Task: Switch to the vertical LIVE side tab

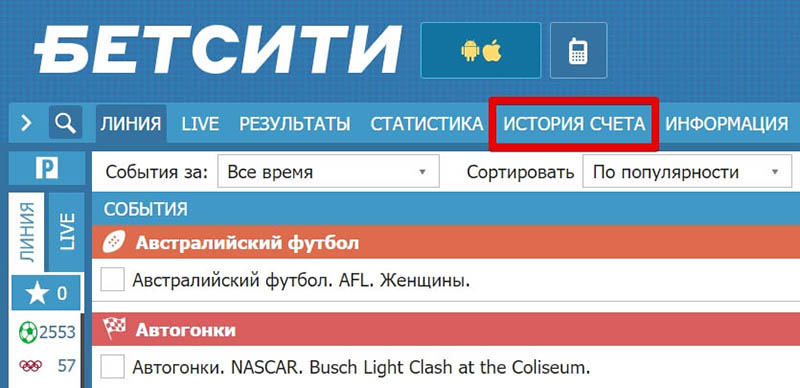Action: click(66, 232)
